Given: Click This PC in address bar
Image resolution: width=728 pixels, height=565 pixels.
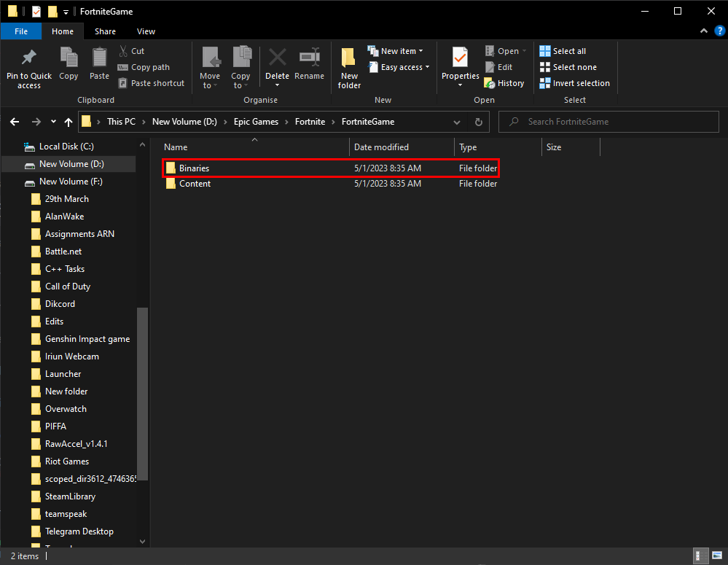Looking at the screenshot, I should click(121, 122).
